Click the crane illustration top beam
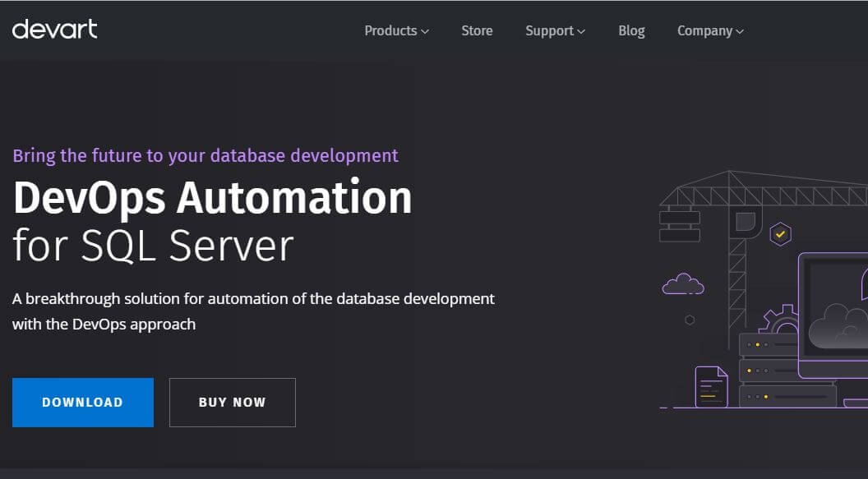 tap(764, 189)
